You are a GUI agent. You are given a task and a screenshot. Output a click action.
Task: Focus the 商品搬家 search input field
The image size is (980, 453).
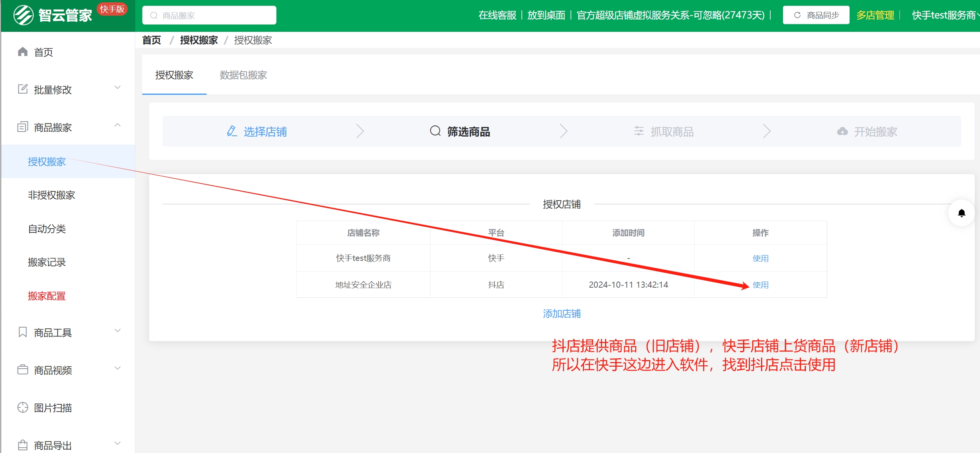click(209, 15)
